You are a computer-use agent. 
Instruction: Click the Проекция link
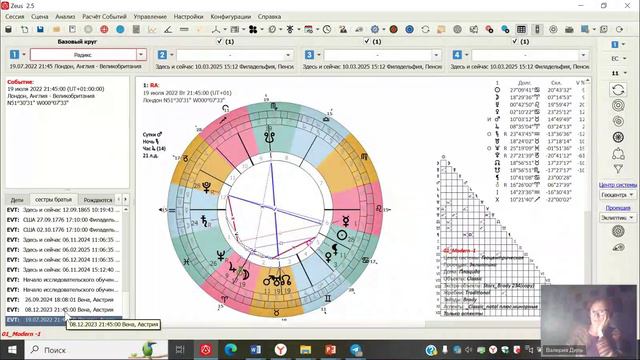(x=618, y=208)
